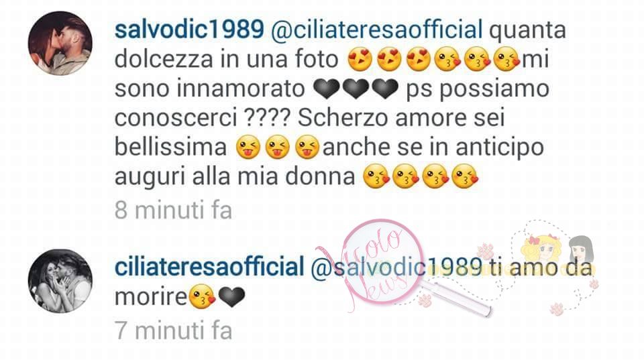The height and width of the screenshot is (362, 644).
Task: Click the black heart ending ciliateresaofficial's reply
Action: [x=231, y=297]
